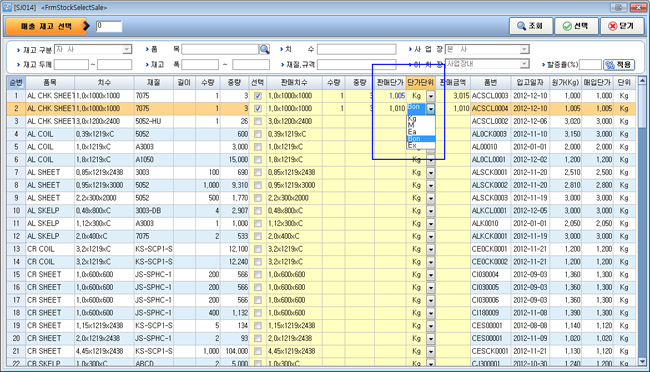Viewport: 650px width, 372px height.
Task: Check the 선택 box for AL COIL A3003 row
Action: coord(258,147)
